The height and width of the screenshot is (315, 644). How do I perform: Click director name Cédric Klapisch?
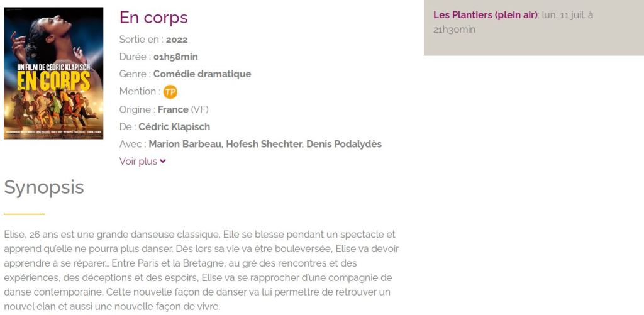(x=174, y=127)
